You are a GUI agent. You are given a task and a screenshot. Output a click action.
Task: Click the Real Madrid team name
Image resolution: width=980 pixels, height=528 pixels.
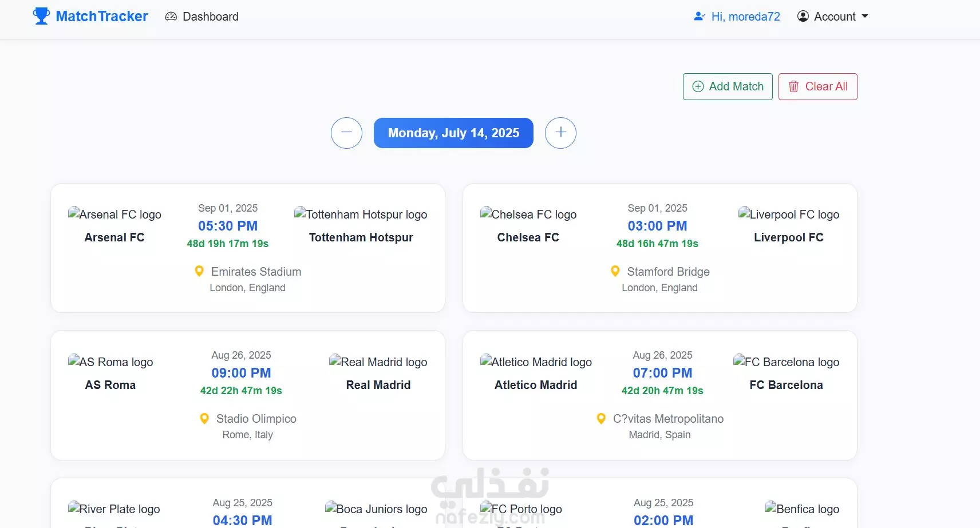tap(378, 385)
